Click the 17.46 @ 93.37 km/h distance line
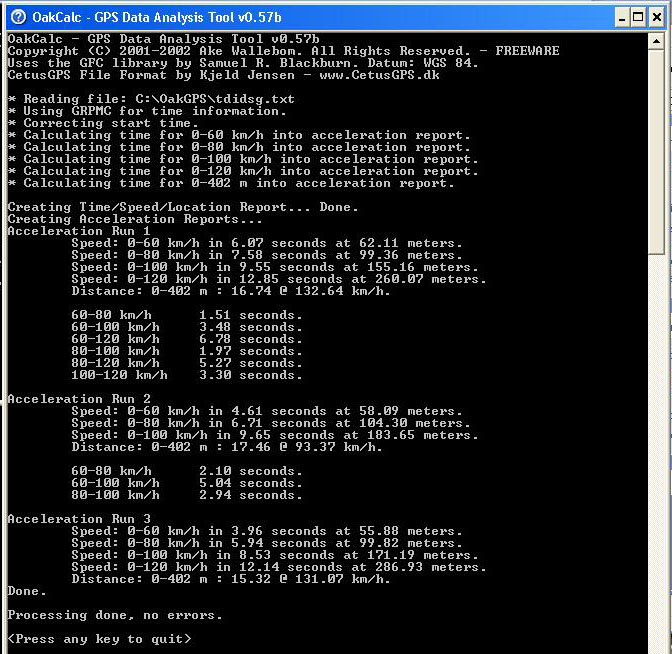This screenshot has height=654, width=672. click(227, 447)
